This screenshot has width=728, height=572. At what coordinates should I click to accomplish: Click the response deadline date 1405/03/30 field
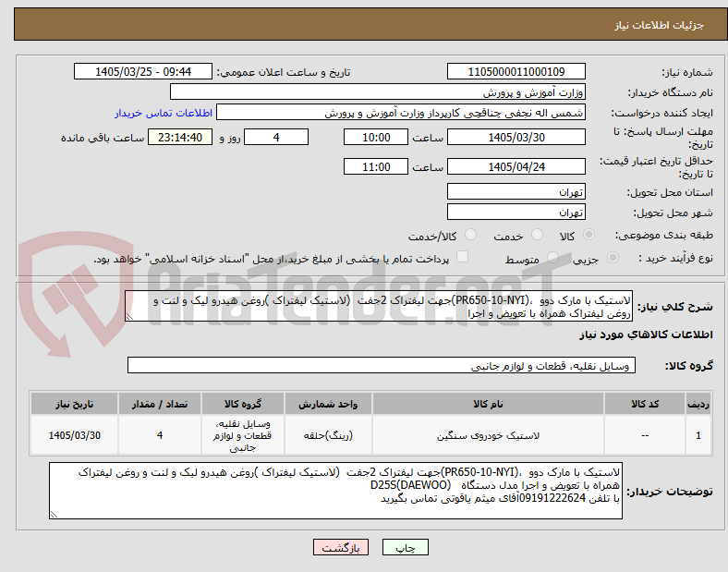click(516, 137)
